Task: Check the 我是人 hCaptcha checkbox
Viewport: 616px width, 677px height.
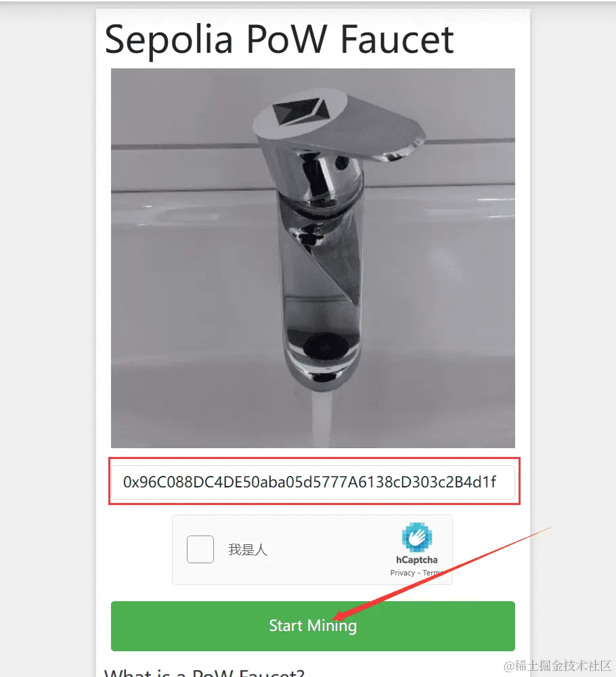Action: 200,549
